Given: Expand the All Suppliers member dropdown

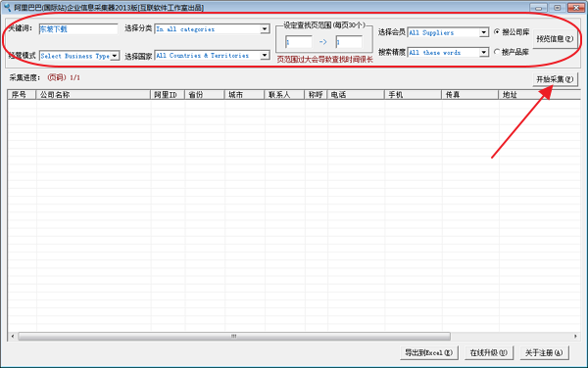Looking at the screenshot, I should (x=448, y=32).
